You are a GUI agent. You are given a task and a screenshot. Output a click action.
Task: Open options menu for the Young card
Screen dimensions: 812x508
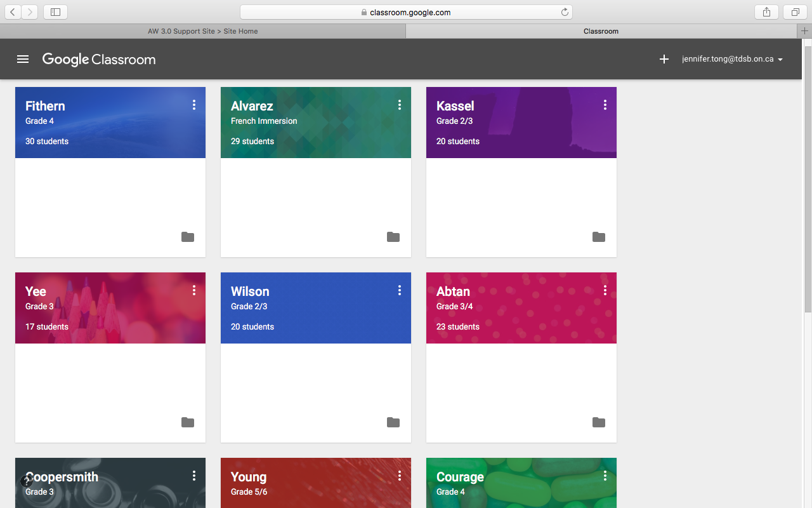[400, 476]
